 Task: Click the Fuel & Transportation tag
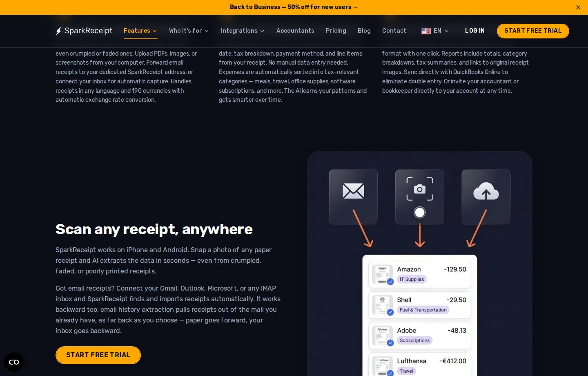[x=423, y=310]
